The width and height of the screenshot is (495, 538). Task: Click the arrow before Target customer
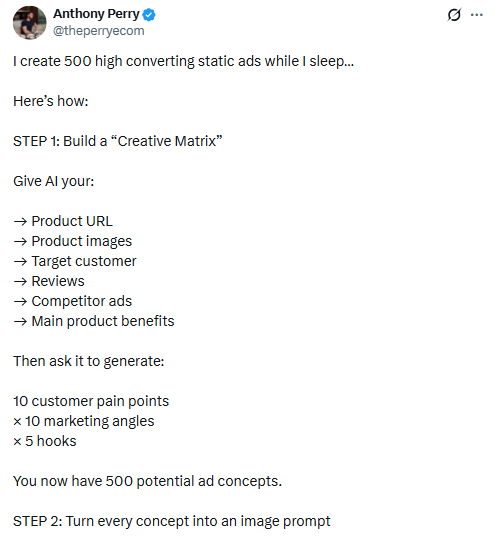pos(20,261)
